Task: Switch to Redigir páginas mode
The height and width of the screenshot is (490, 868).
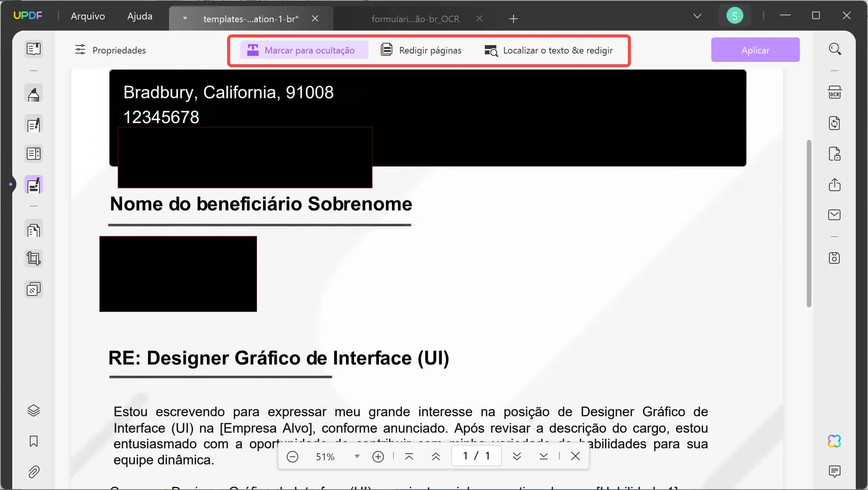Action: coord(421,50)
